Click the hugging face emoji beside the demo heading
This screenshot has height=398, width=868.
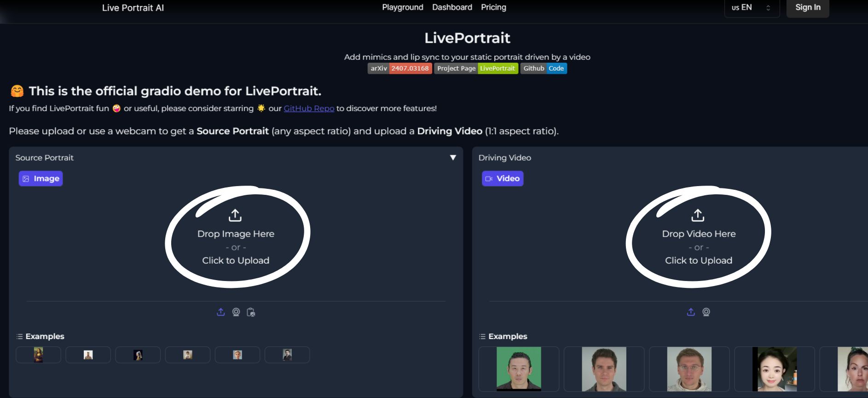coord(17,91)
